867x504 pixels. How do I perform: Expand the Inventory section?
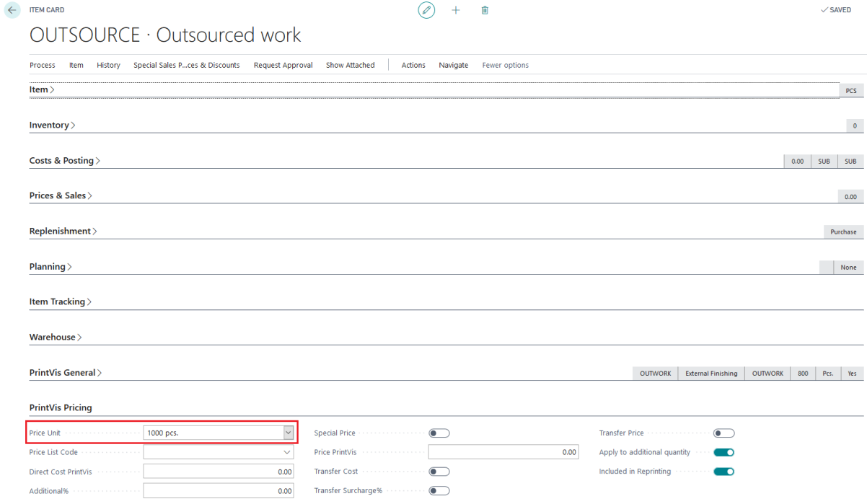(52, 125)
